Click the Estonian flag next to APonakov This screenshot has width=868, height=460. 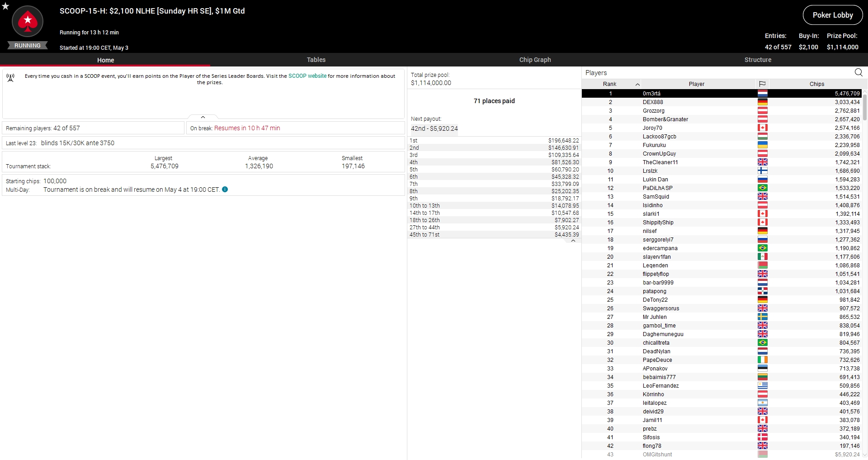coord(763,369)
